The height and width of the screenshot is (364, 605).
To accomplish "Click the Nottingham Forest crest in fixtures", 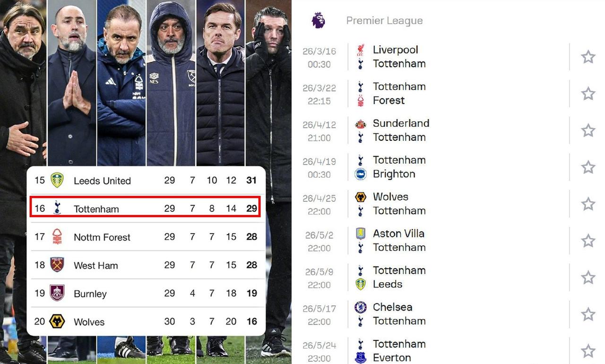I will click(361, 100).
